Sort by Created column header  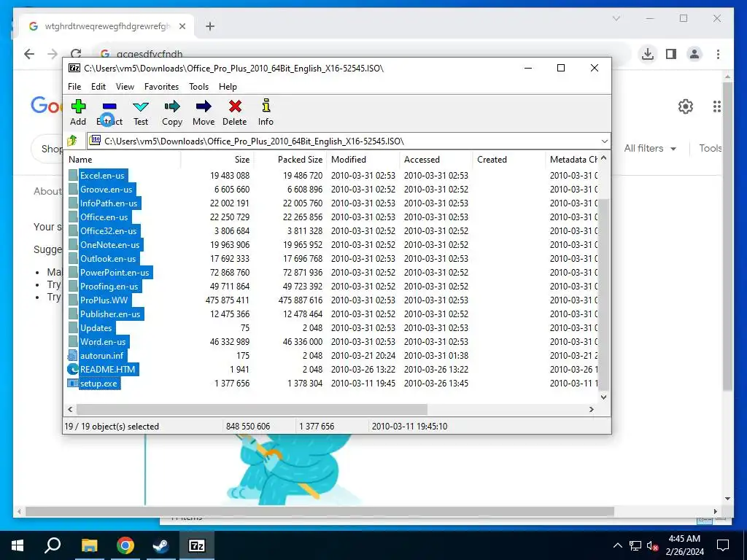(508, 160)
